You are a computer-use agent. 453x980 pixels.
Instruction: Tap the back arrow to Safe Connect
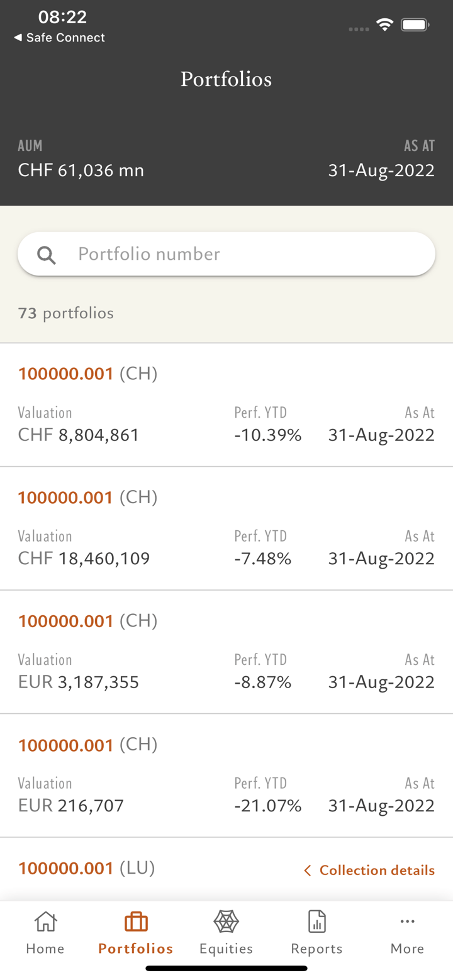[18, 38]
